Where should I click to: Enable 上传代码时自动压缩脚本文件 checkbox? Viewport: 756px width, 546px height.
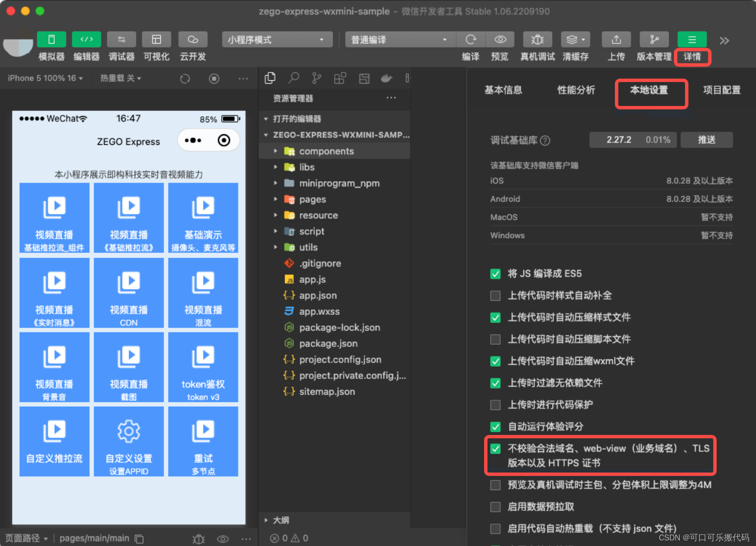tap(496, 339)
